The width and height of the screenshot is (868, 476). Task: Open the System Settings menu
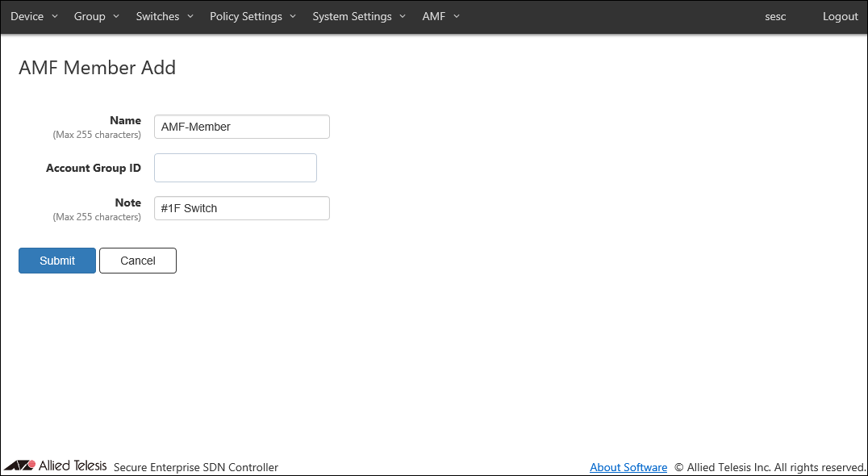[352, 16]
